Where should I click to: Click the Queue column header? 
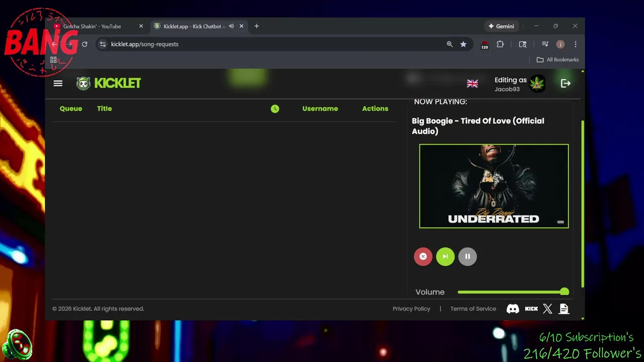tap(71, 109)
